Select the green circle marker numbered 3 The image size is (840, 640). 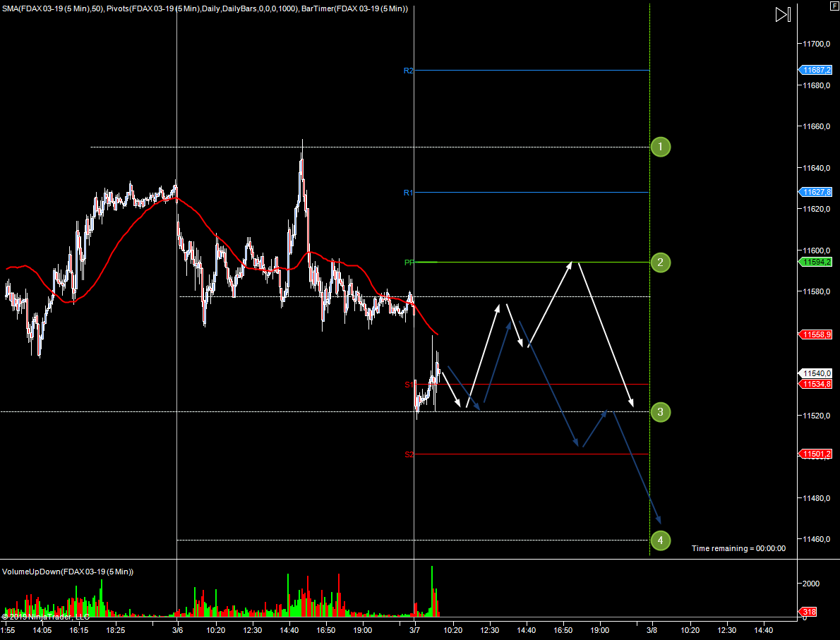pos(660,411)
